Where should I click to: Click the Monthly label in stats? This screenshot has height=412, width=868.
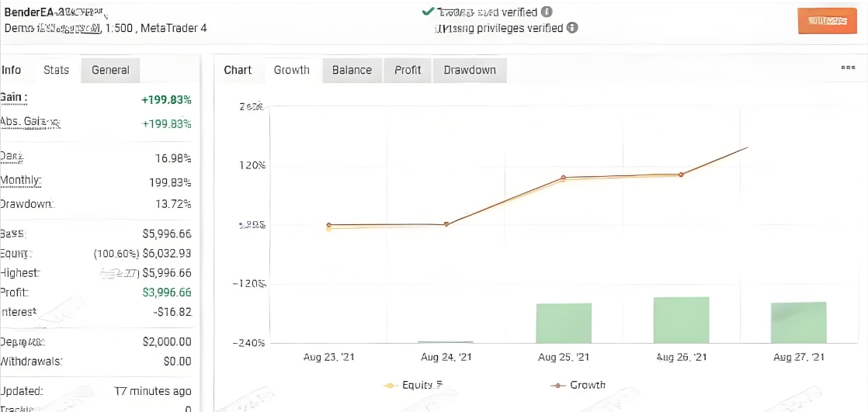(20, 181)
